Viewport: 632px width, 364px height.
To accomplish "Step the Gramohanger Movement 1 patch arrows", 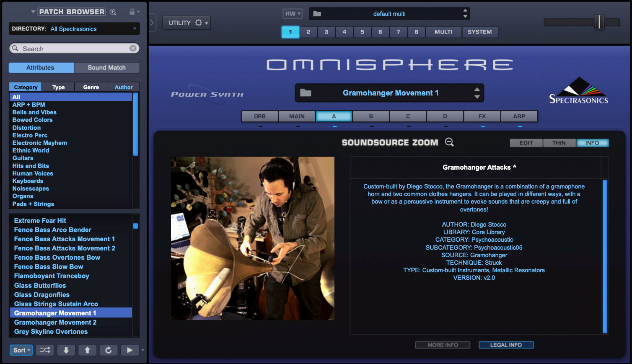I will coord(477,93).
